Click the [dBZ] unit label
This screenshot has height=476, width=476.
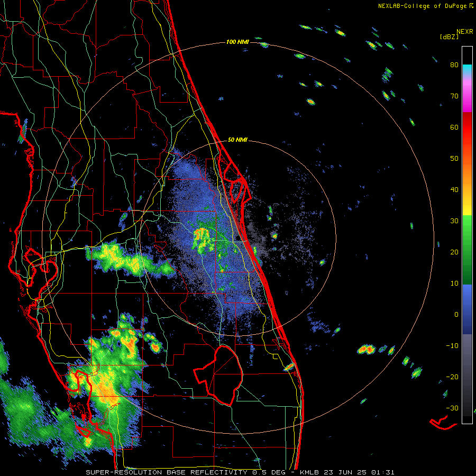pos(449,37)
